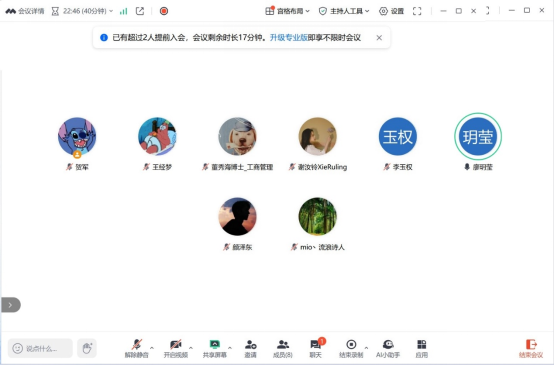The height and width of the screenshot is (365, 554).
Task: Expand the microphone options arrow
Action: point(152,348)
